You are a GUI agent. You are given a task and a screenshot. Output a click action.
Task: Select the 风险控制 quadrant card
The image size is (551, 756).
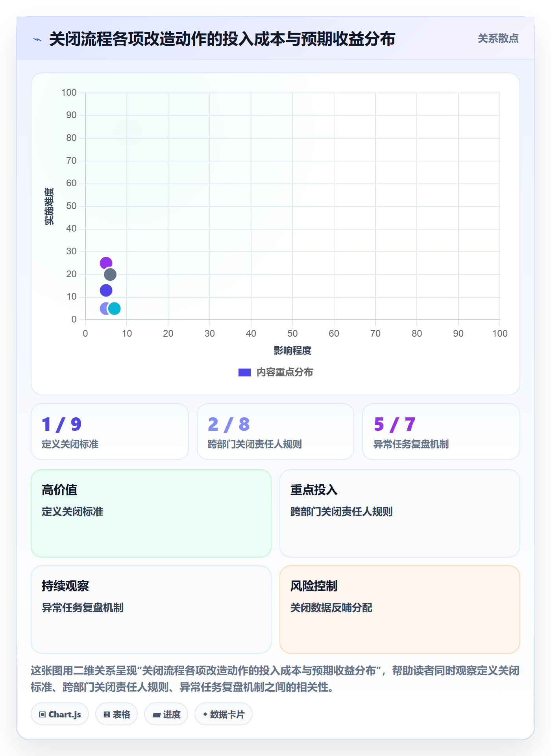[x=400, y=610]
